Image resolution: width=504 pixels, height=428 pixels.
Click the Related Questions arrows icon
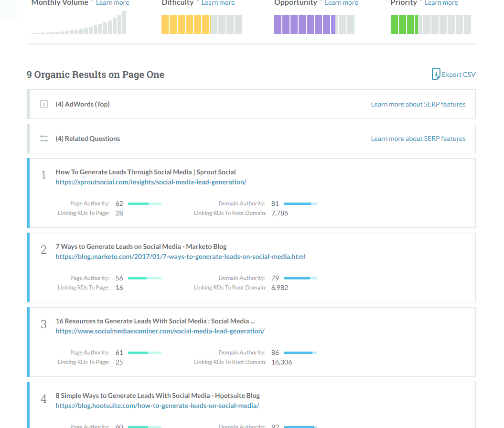click(44, 139)
